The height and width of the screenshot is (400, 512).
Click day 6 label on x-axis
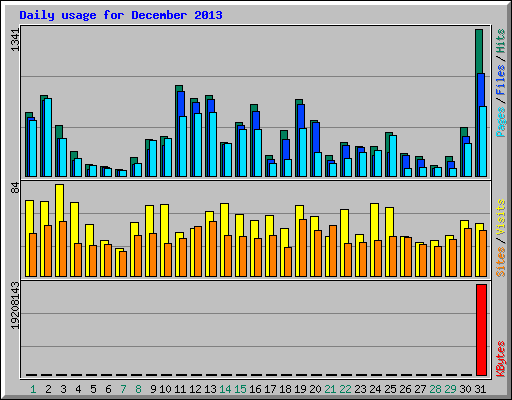pos(108,389)
